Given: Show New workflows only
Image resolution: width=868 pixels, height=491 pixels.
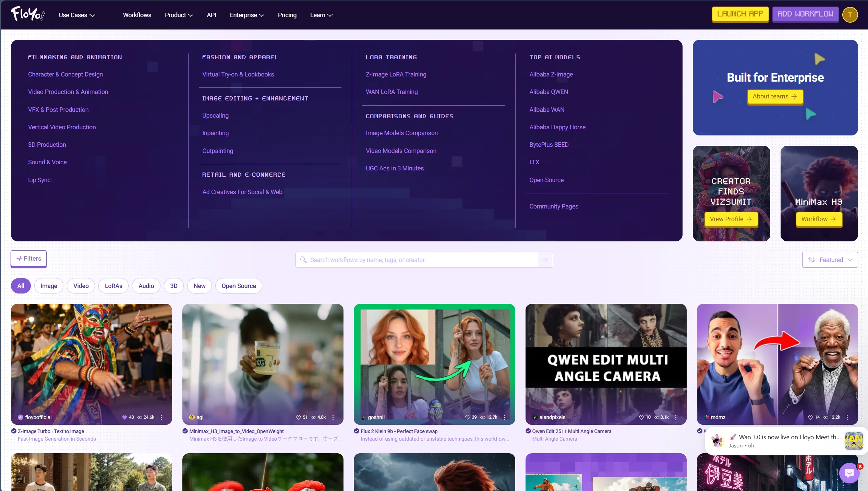Looking at the screenshot, I should (x=200, y=286).
